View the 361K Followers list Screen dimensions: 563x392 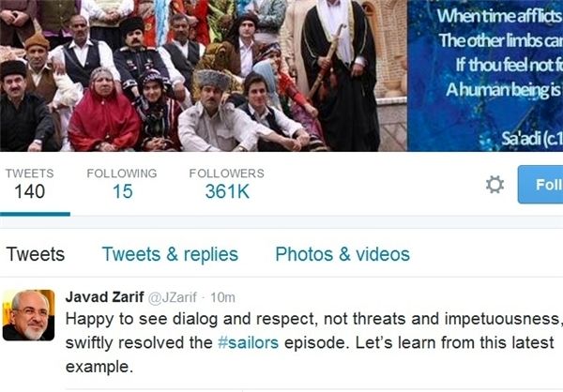tap(227, 191)
